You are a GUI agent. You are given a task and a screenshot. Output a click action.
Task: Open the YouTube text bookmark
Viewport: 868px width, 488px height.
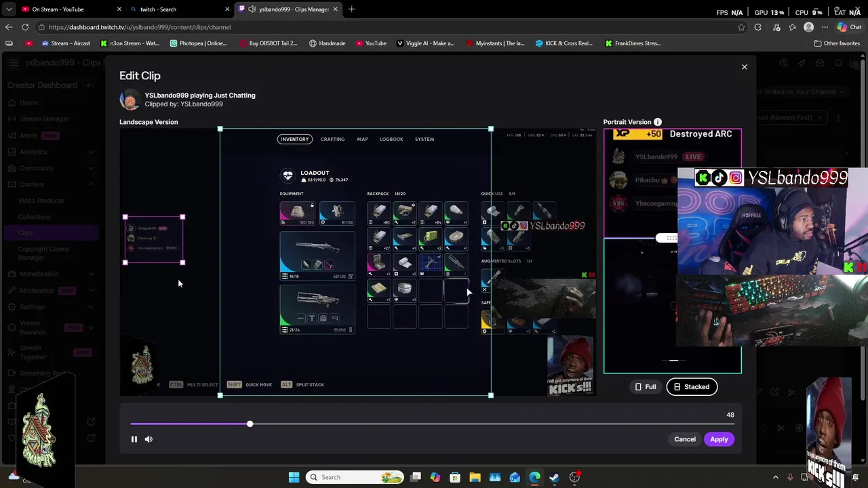(371, 43)
